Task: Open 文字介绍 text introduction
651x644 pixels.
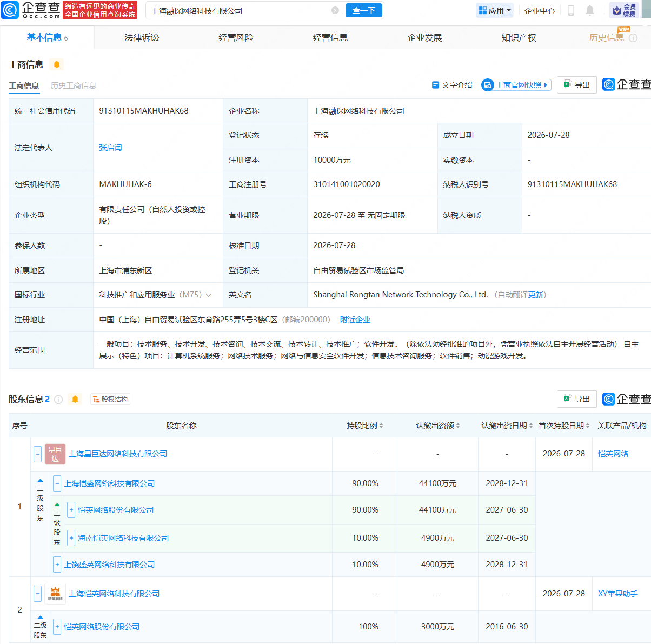Action: (x=452, y=85)
